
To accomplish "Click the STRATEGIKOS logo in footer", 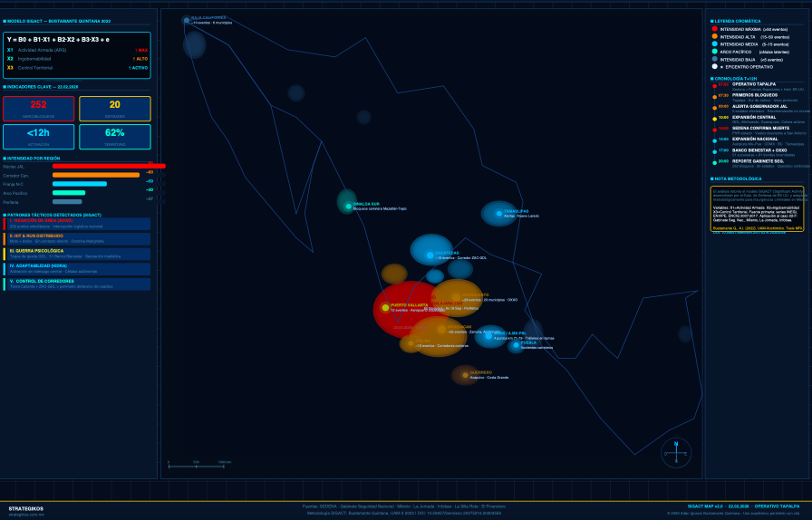I will click(26, 508).
